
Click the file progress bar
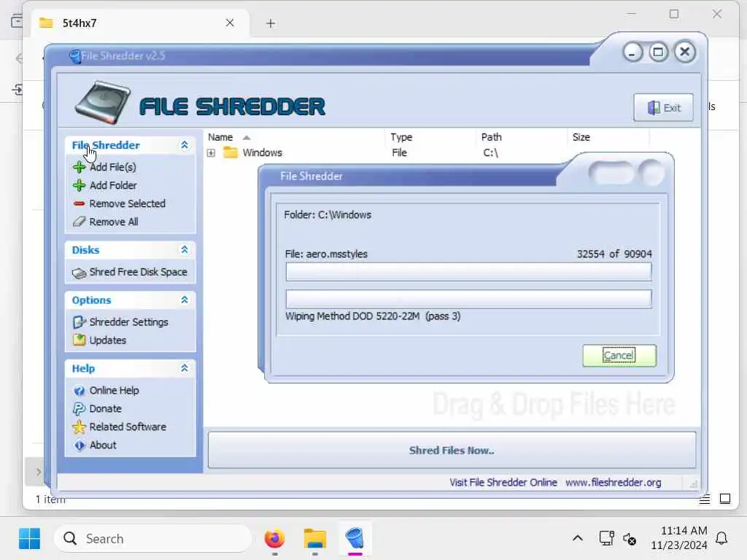(x=468, y=272)
